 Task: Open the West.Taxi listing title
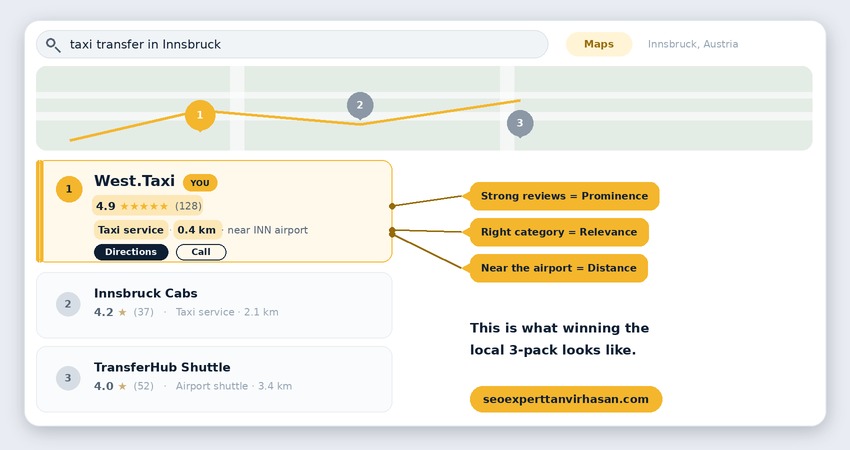coord(134,181)
